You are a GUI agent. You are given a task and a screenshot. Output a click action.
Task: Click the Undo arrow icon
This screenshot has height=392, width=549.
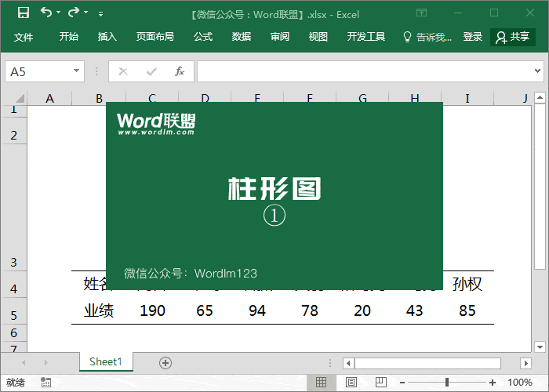pos(46,13)
